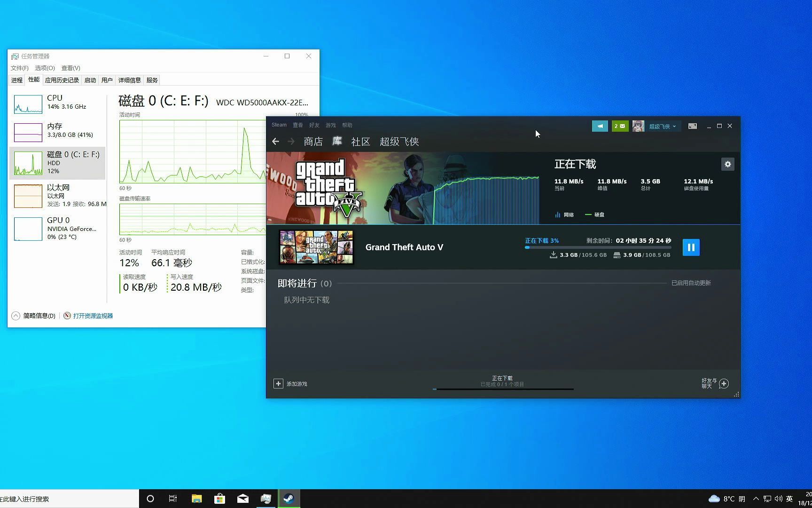This screenshot has width=812, height=508.
Task: Select the 库 library tab
Action: coord(337,141)
